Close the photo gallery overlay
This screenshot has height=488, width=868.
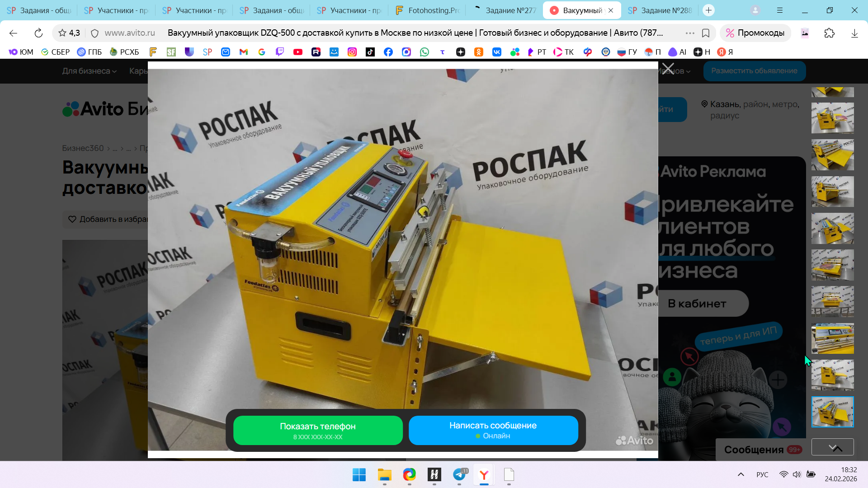(668, 69)
